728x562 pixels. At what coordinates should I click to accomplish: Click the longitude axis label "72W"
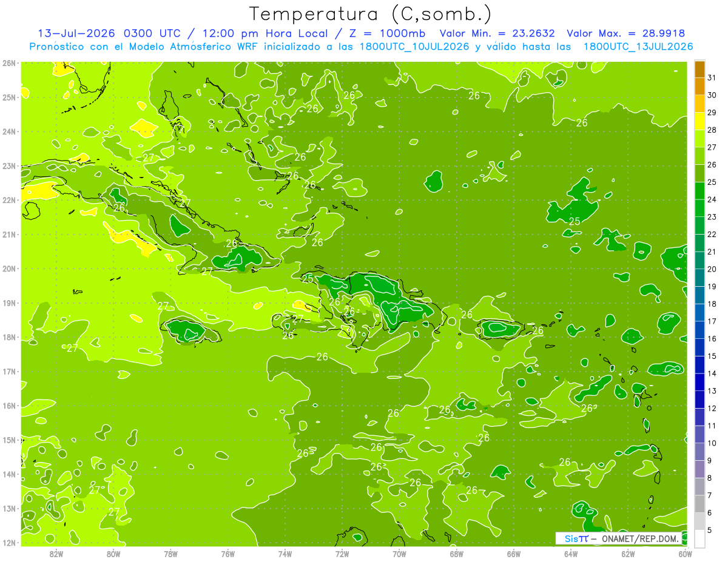[x=342, y=554]
